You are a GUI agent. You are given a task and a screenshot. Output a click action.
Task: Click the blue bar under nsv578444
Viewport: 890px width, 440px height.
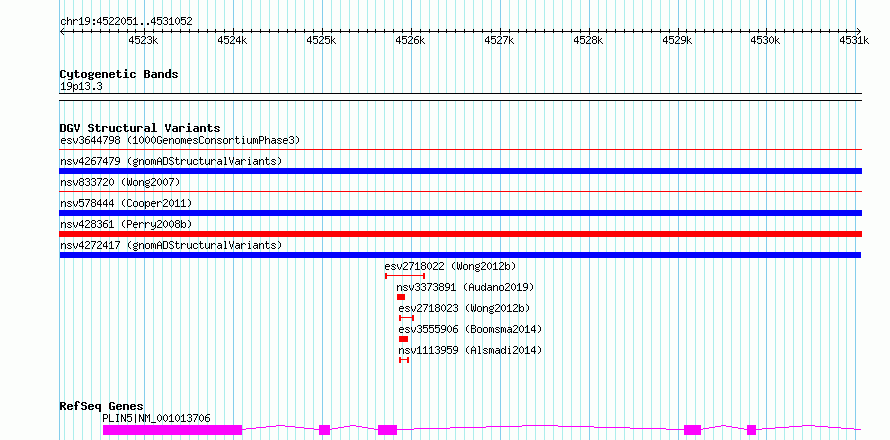(x=461, y=213)
